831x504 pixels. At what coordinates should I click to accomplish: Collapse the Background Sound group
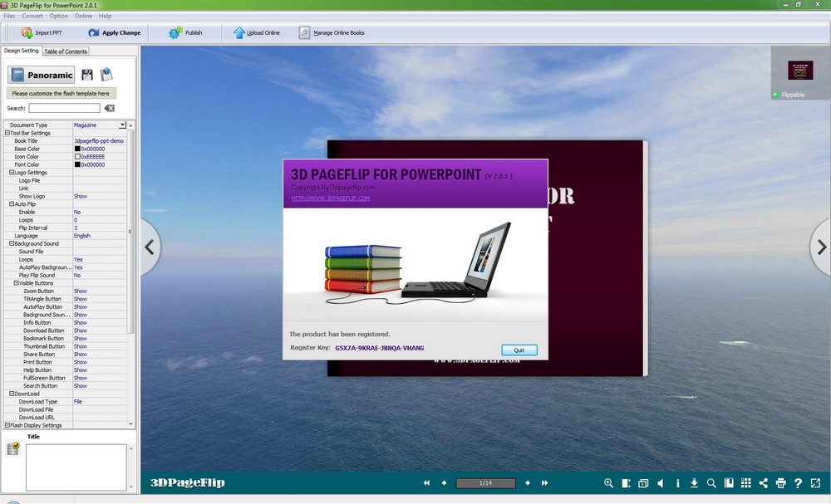point(12,243)
